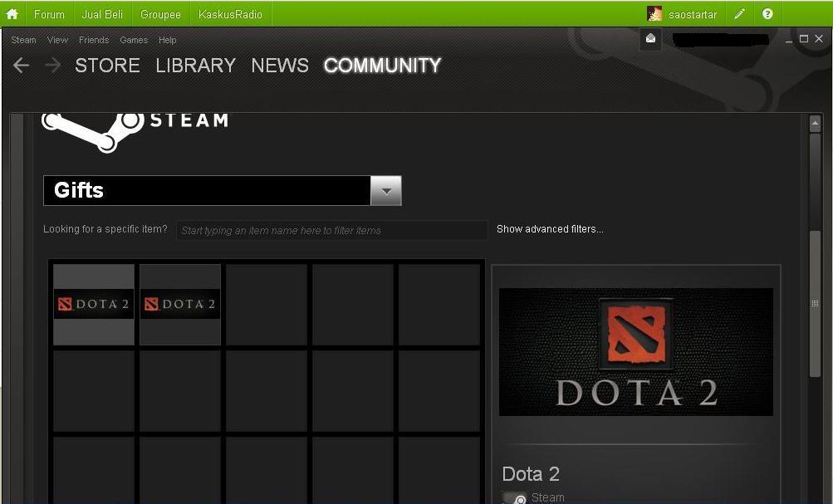Focus the item name filter field

point(332,230)
